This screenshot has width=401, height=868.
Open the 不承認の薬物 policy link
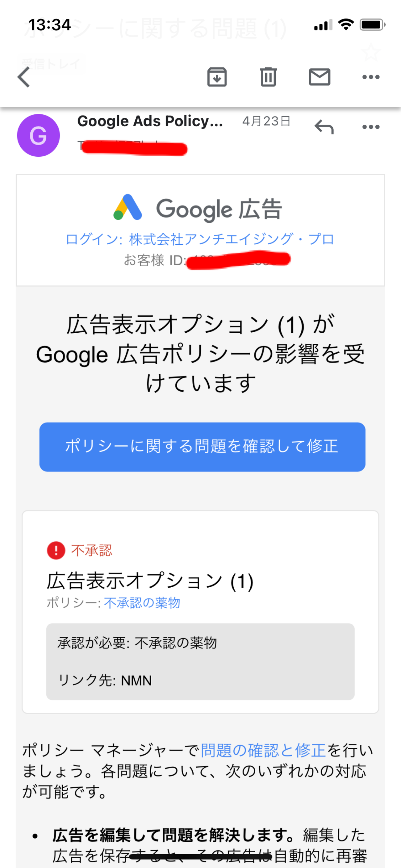(142, 602)
